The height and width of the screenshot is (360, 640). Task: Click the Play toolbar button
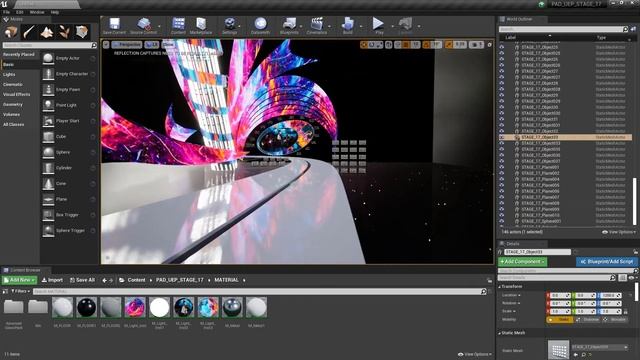(378, 26)
